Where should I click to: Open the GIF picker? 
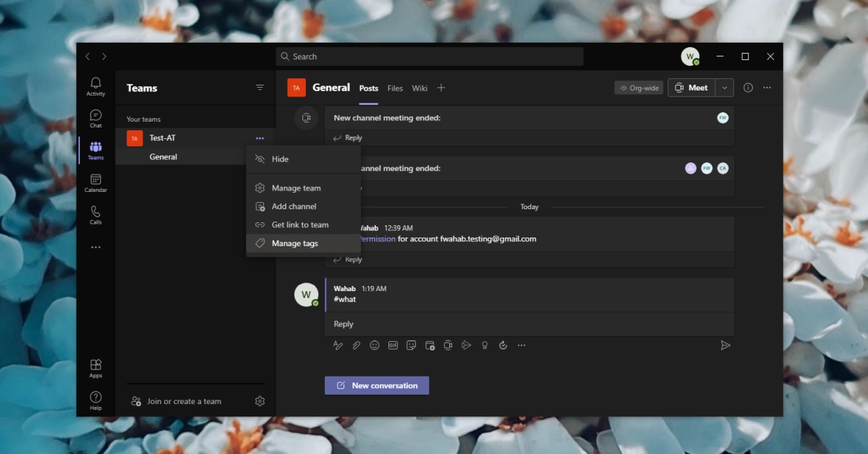pos(393,345)
